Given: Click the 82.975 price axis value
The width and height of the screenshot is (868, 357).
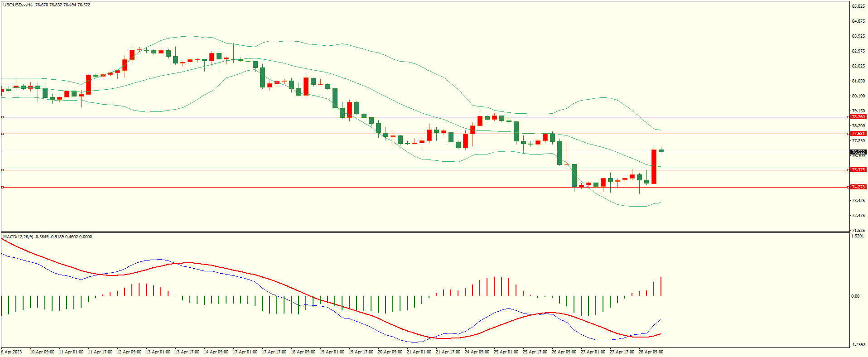Looking at the screenshot, I should click(x=858, y=51).
